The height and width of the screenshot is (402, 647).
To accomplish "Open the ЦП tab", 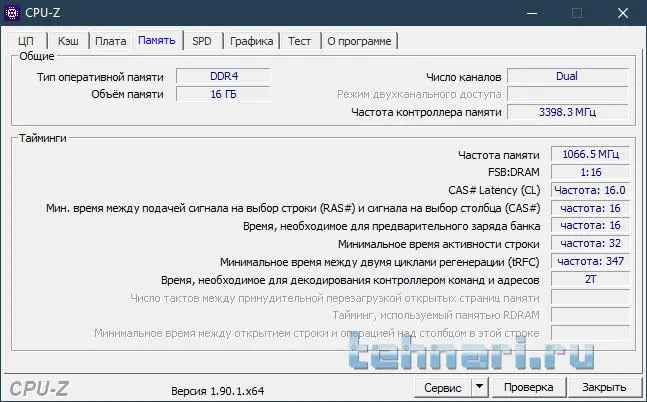I will 26,41.
